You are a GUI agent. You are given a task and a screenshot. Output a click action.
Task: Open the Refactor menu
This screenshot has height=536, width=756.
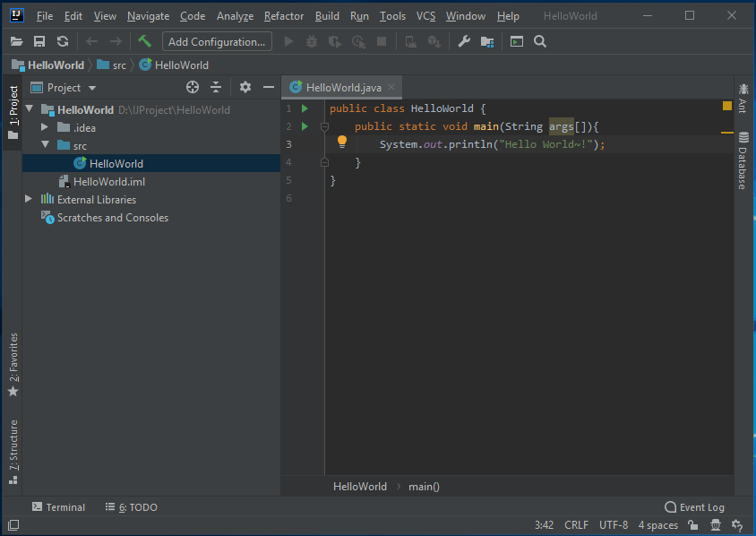283,16
